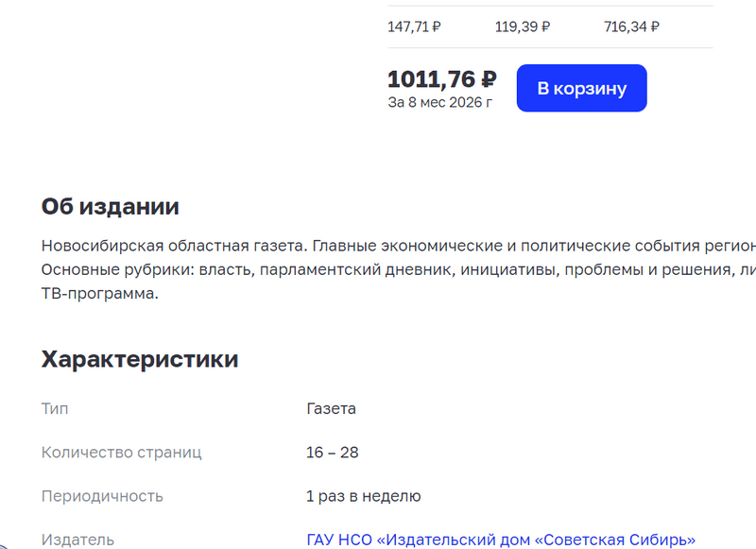The image size is (756, 549).
Task: Click the "Об издании" heading
Action: tap(111, 206)
